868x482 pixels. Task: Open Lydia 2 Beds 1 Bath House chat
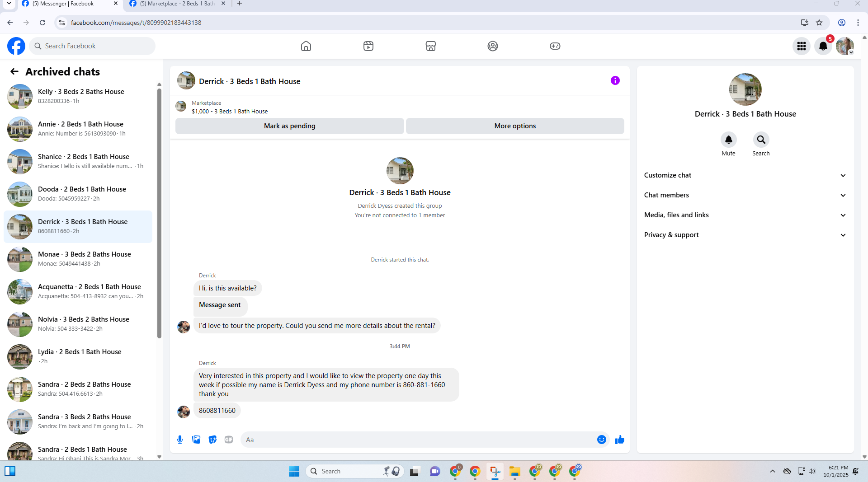point(78,357)
